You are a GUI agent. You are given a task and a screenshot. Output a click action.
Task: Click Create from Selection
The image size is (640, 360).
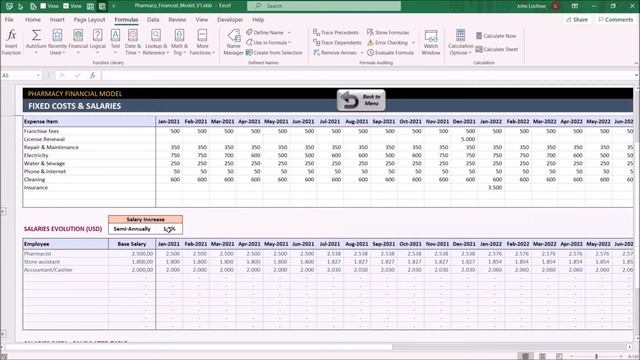pyautogui.click(x=274, y=53)
